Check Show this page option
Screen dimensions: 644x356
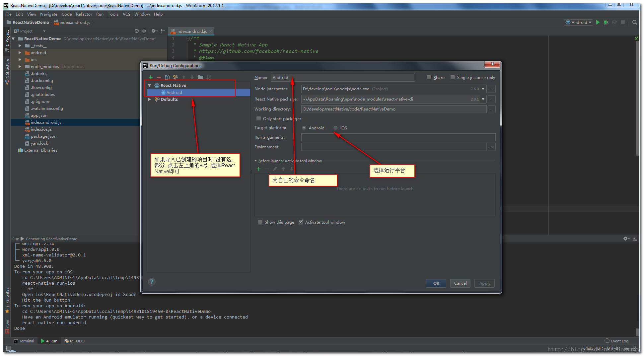point(260,222)
